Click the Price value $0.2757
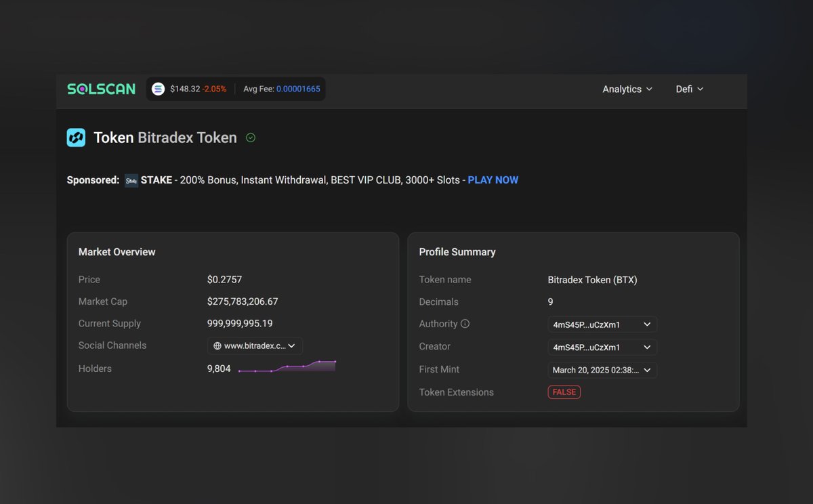The width and height of the screenshot is (813, 504). [224, 280]
